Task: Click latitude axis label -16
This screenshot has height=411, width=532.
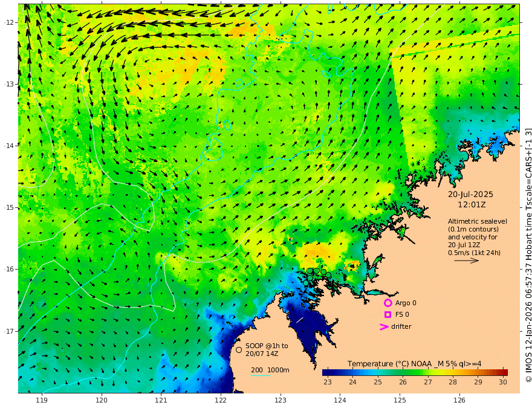Action: pyautogui.click(x=9, y=269)
